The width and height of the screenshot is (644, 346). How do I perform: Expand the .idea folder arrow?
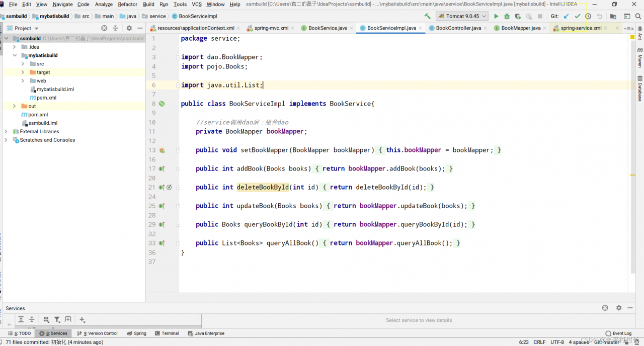point(14,47)
